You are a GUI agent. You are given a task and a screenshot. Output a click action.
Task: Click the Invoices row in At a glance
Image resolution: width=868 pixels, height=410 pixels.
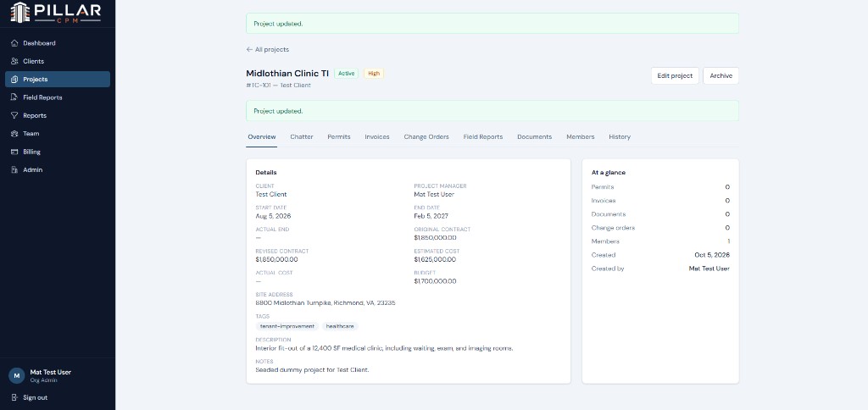660,200
